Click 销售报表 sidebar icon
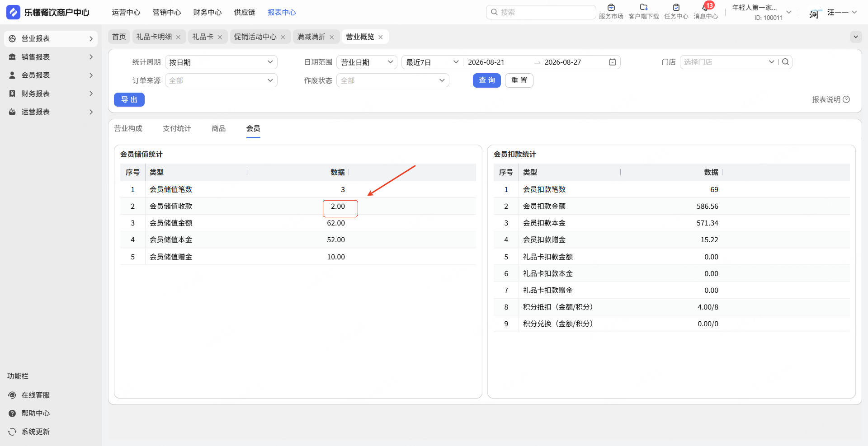The image size is (868, 446). (x=12, y=57)
